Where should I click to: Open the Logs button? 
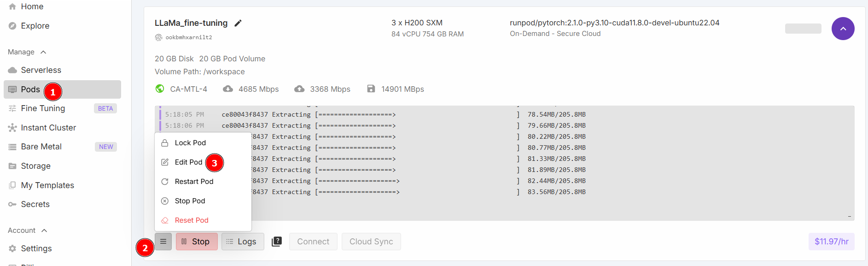[x=243, y=242]
